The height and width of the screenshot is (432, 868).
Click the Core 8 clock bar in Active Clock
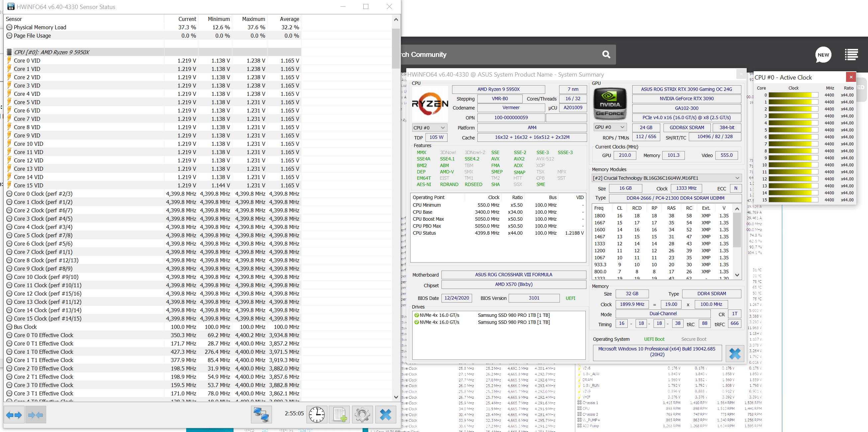click(793, 151)
